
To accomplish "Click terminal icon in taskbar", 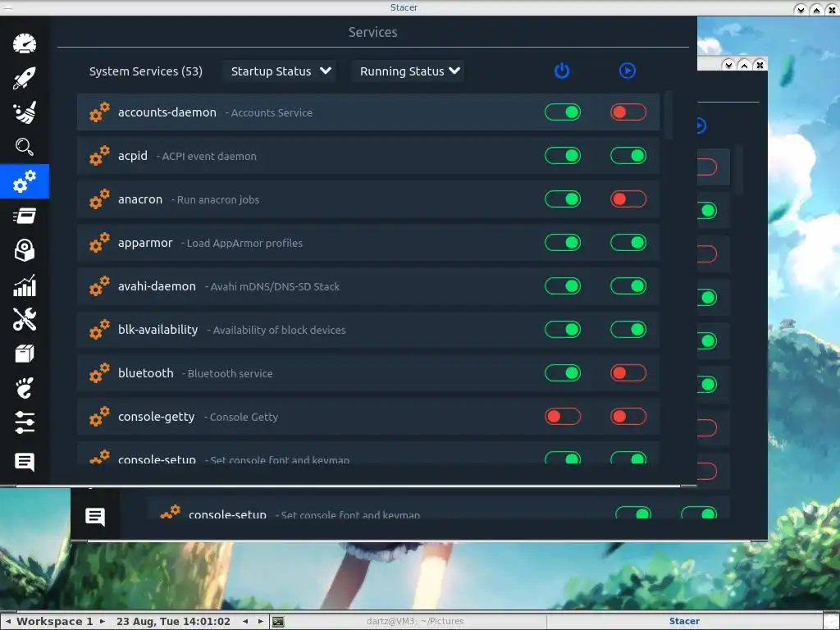I will click(278, 622).
